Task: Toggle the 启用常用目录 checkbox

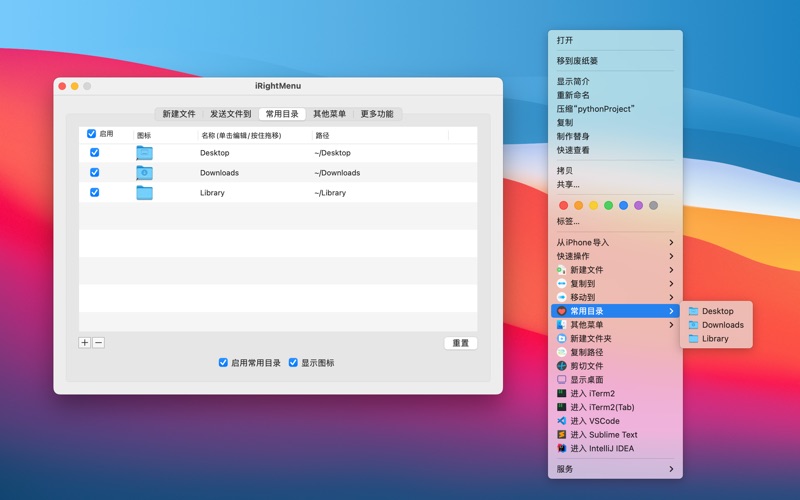Action: 223,363
